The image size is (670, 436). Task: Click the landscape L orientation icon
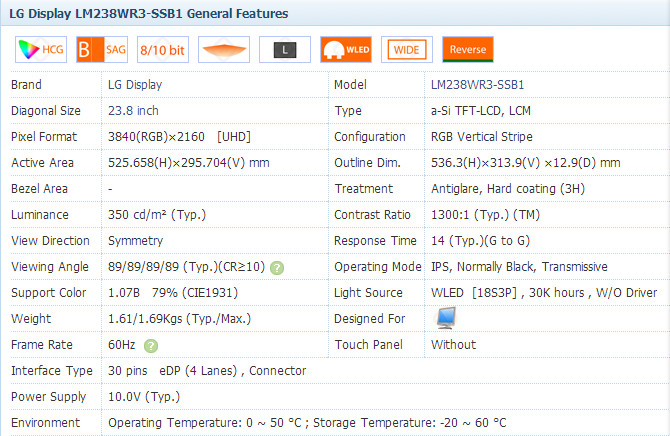click(x=285, y=50)
